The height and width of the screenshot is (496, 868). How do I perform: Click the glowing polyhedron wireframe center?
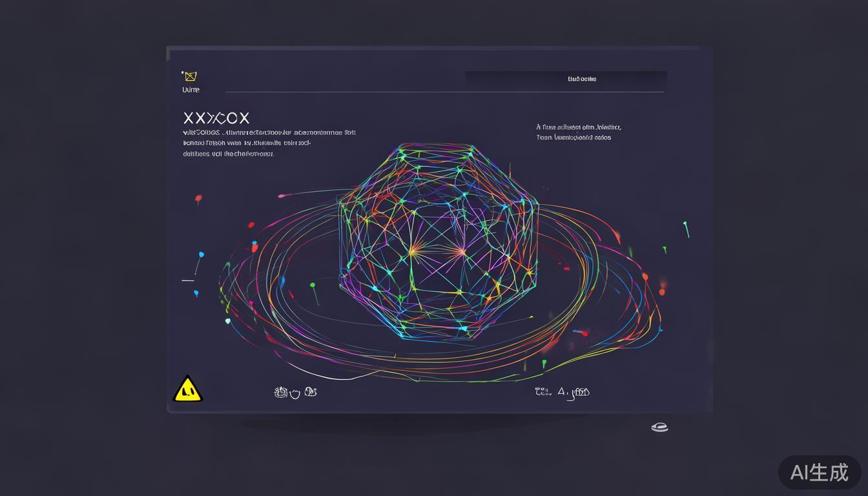point(439,242)
